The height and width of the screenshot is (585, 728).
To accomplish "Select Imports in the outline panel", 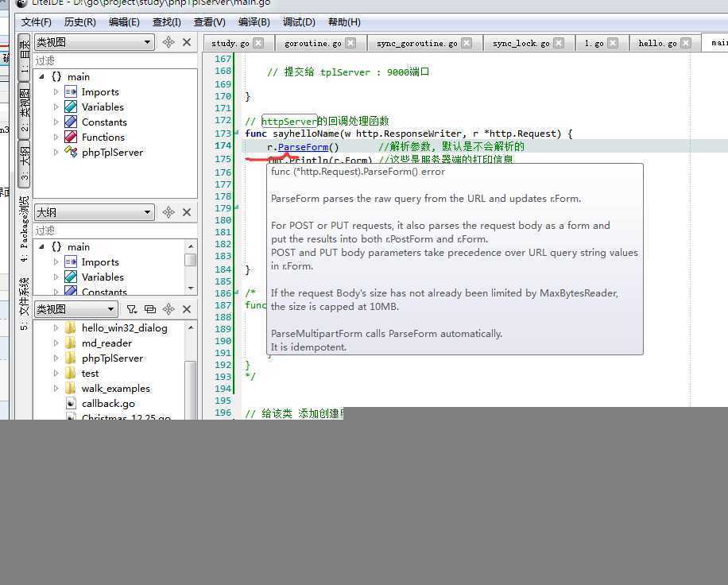I will tap(100, 262).
